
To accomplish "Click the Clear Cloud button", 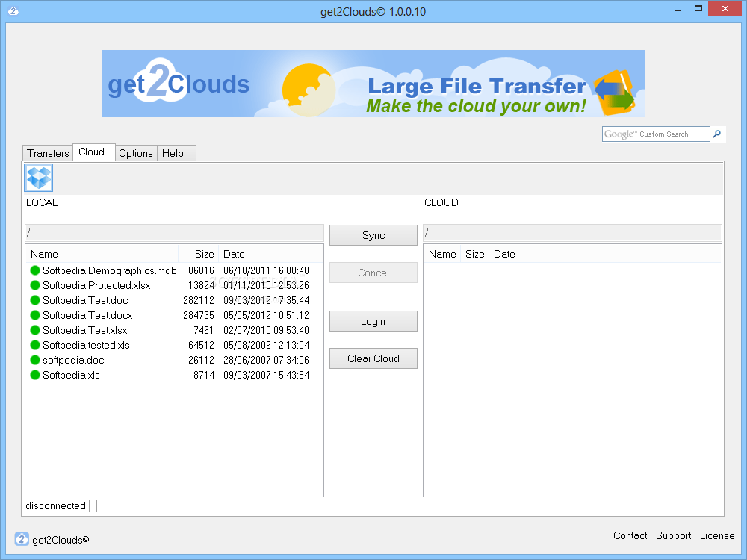I will 373,358.
